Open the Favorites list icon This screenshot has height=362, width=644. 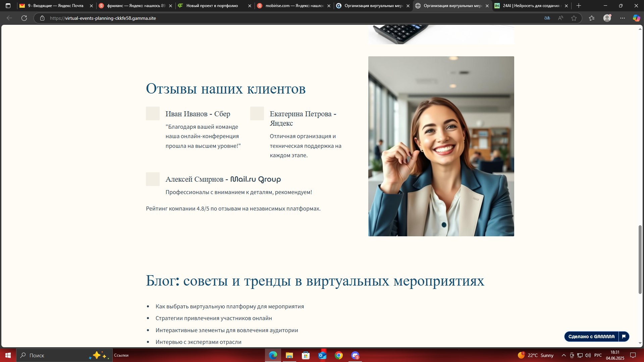[592, 18]
